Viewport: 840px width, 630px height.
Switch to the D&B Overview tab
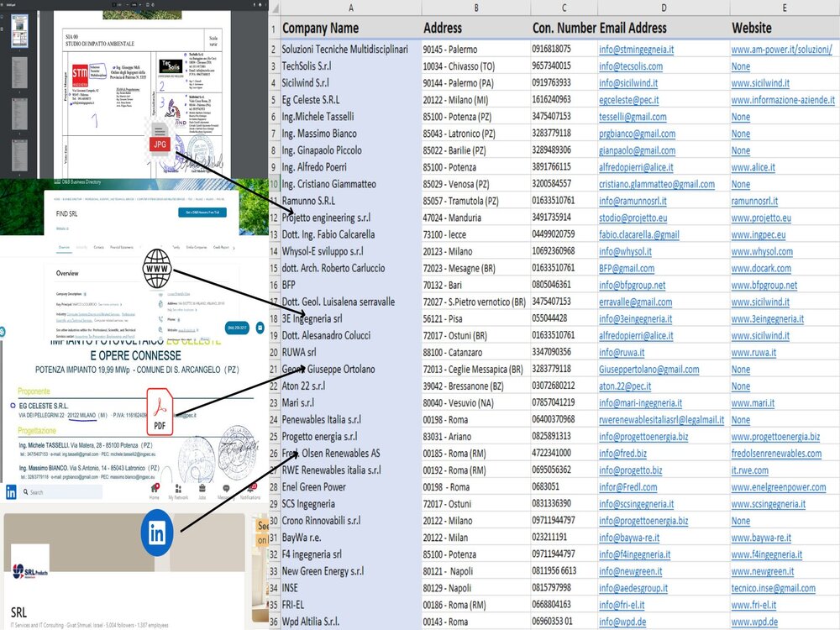pyautogui.click(x=65, y=248)
